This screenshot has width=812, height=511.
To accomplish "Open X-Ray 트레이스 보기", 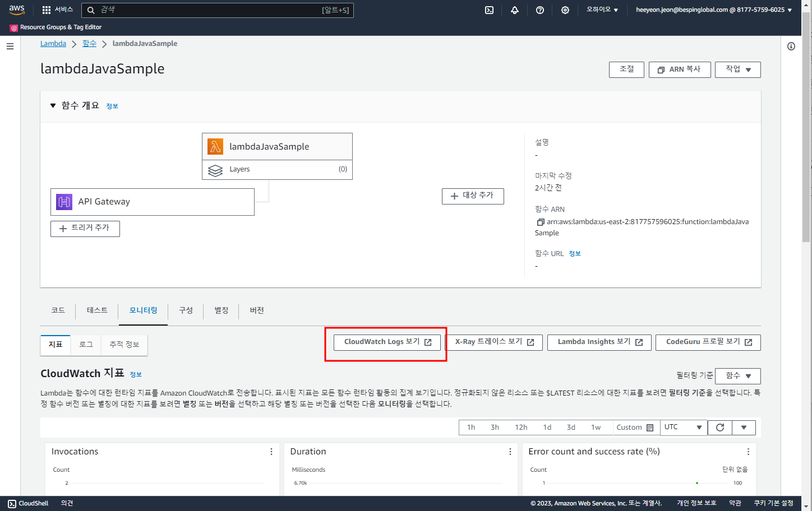I will pyautogui.click(x=494, y=342).
